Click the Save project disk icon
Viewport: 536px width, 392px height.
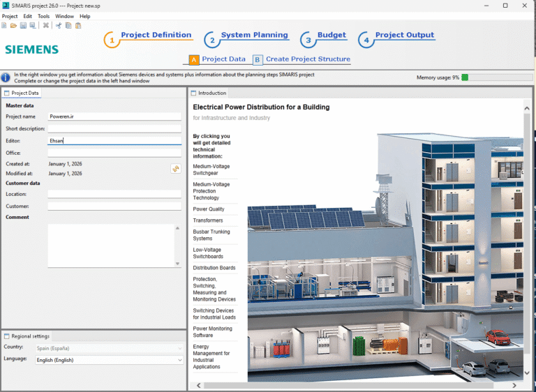[x=23, y=26]
